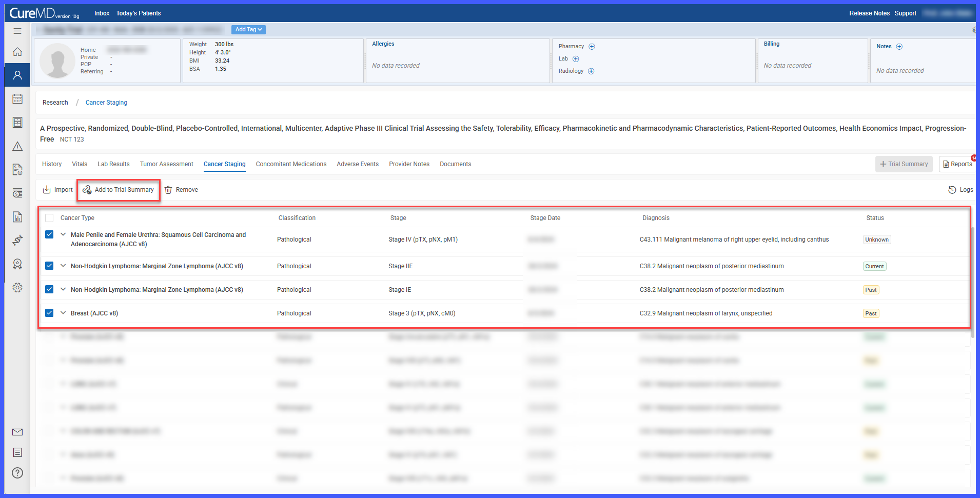Open the calendar scheduler sidebar icon
Screen dimensions: 980x498
(x=17, y=99)
